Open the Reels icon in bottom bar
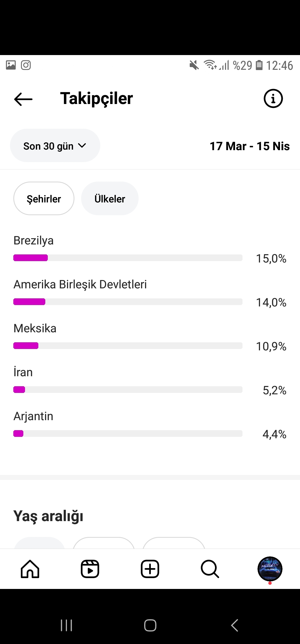The height and width of the screenshot is (644, 300). coord(90,569)
